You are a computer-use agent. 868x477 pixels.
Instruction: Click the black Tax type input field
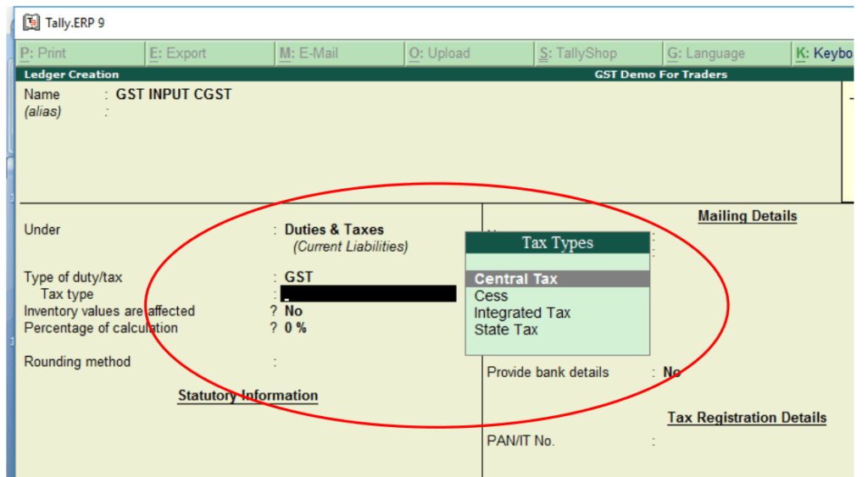368,294
